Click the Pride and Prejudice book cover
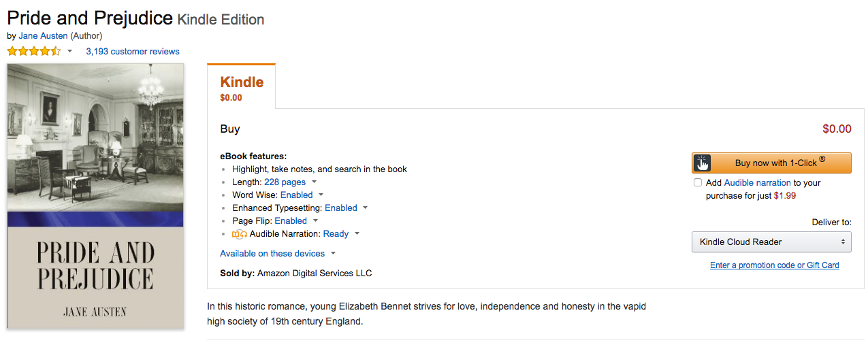Screen dimensions: 868x347 pos(95,196)
